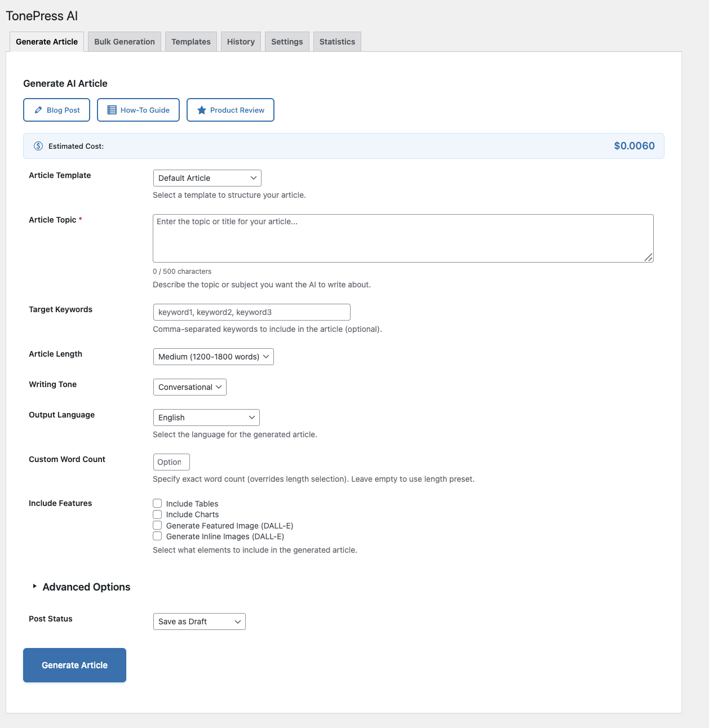This screenshot has width=709, height=728.
Task: Open the Article Template dropdown
Action: (207, 178)
